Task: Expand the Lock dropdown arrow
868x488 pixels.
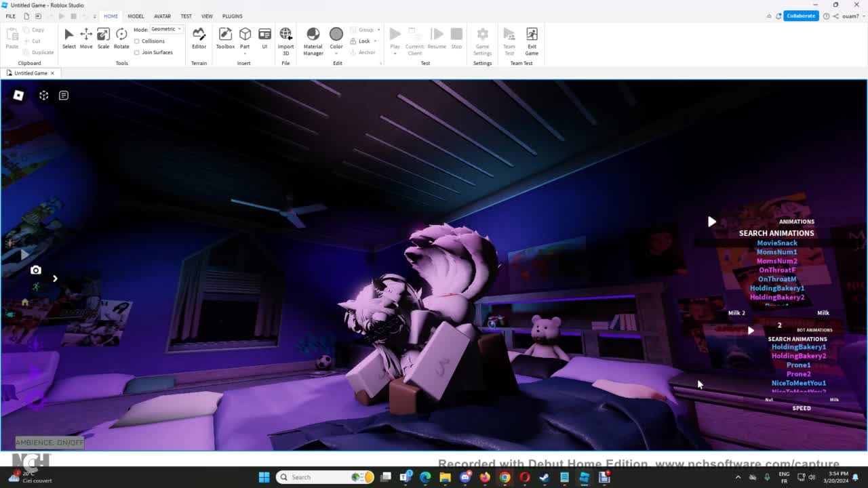Action: pos(375,41)
